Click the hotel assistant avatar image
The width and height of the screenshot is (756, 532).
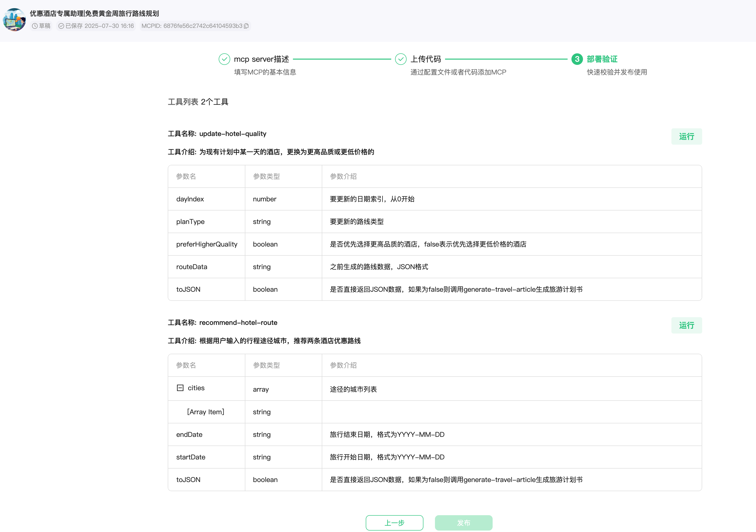click(14, 20)
